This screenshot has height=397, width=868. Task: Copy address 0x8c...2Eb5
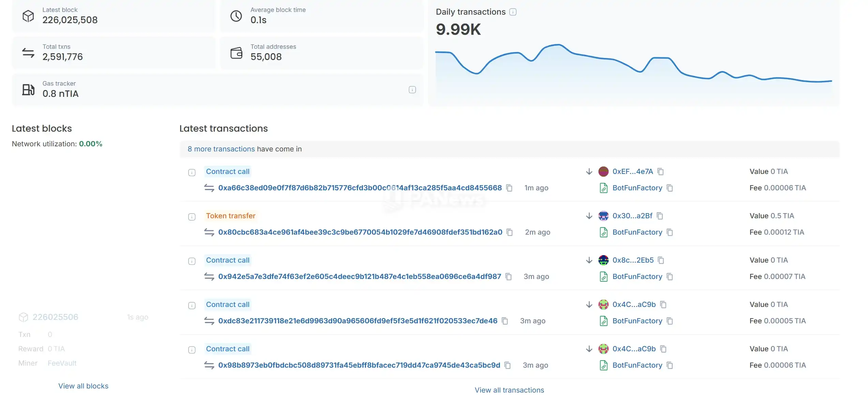[x=661, y=260]
